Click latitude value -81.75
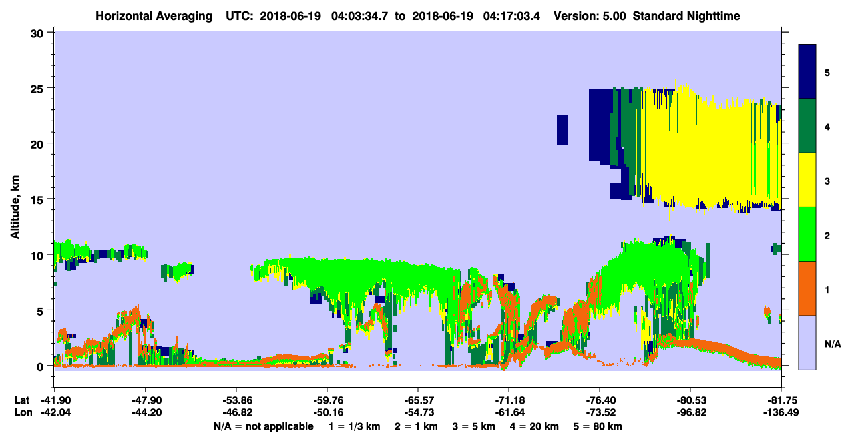 pos(781,400)
